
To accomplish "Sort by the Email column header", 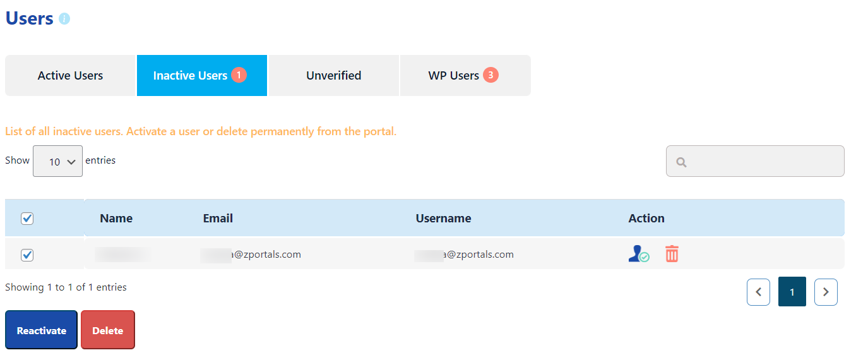I will [x=218, y=219].
